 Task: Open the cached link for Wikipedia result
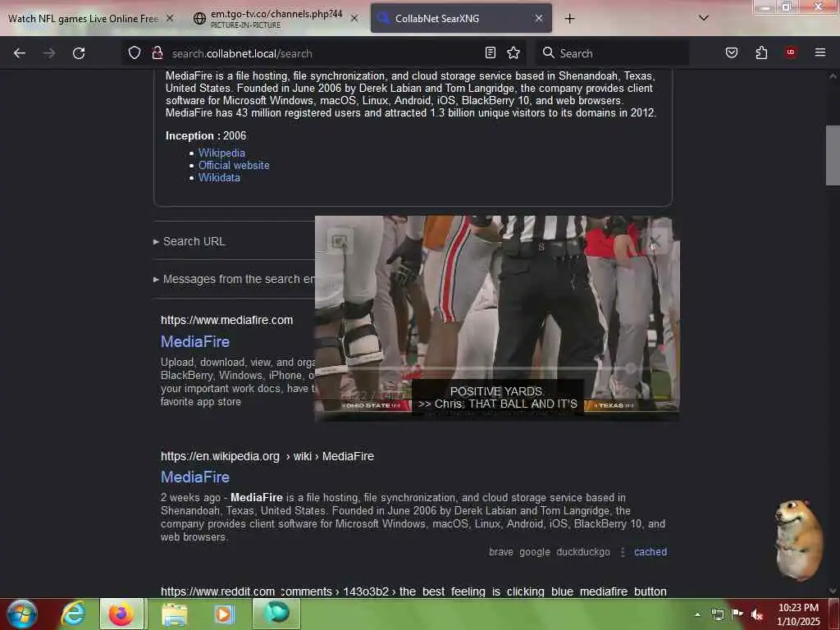point(651,552)
